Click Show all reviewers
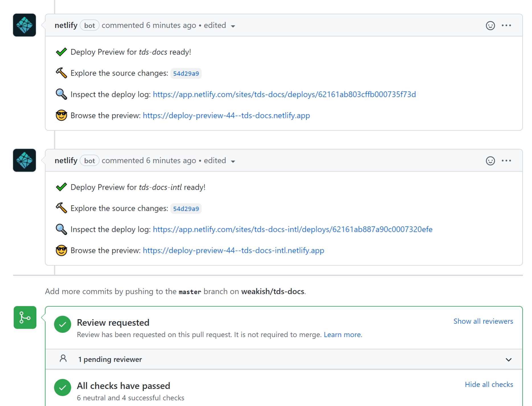This screenshot has height=406, width=532. [483, 321]
